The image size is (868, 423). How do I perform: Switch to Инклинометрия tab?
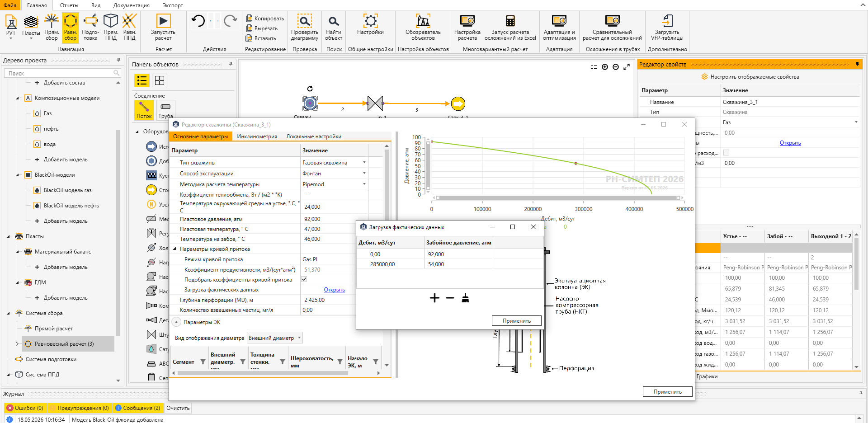point(257,136)
